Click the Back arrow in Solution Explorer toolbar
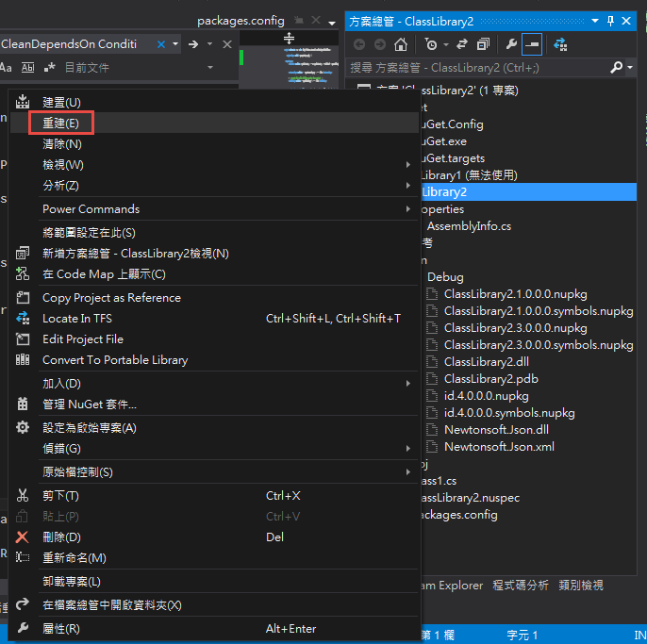Viewport: 647px width, 644px height. coord(359,44)
